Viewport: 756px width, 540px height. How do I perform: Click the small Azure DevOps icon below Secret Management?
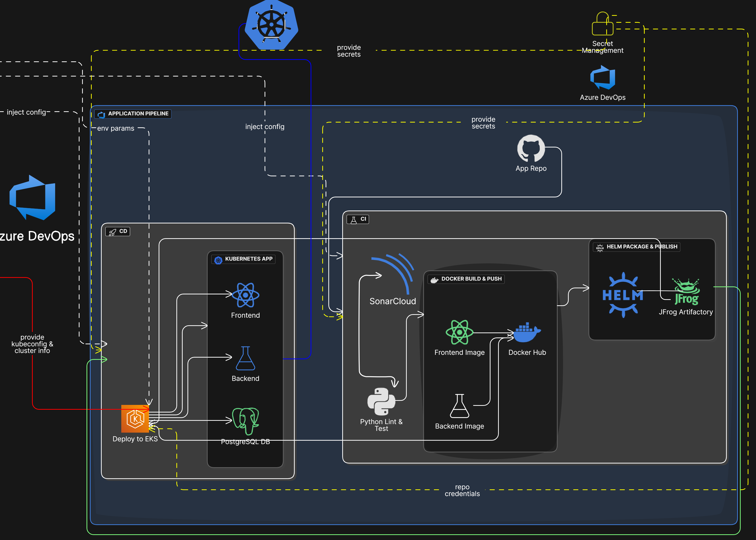602,77
